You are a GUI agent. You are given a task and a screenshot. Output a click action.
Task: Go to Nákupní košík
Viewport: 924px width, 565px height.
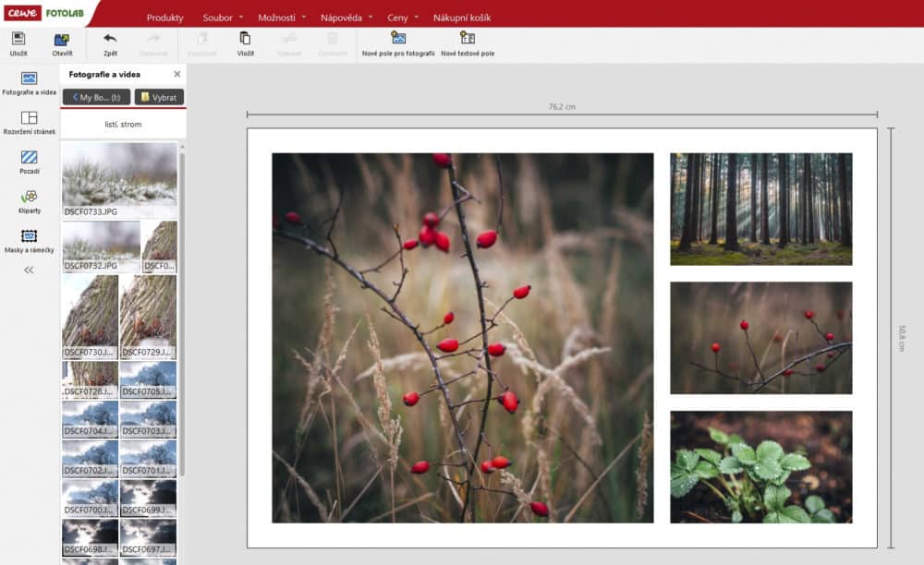tap(462, 18)
